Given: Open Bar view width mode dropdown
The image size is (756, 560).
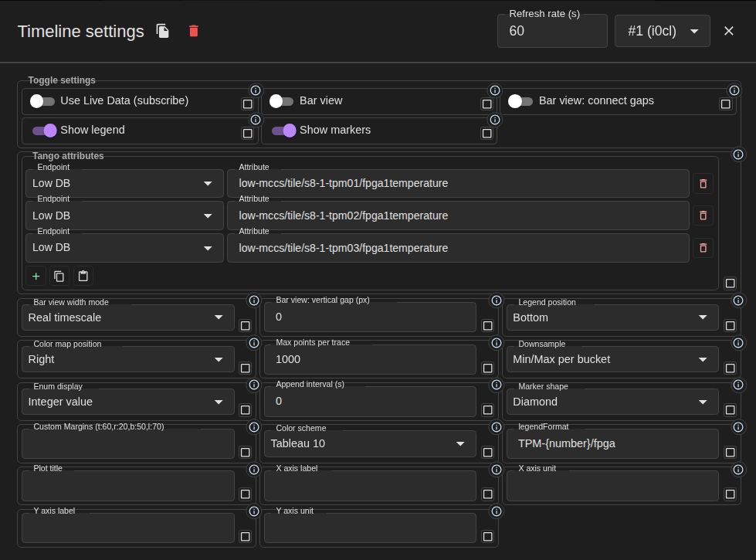Looking at the screenshot, I should click(x=127, y=317).
